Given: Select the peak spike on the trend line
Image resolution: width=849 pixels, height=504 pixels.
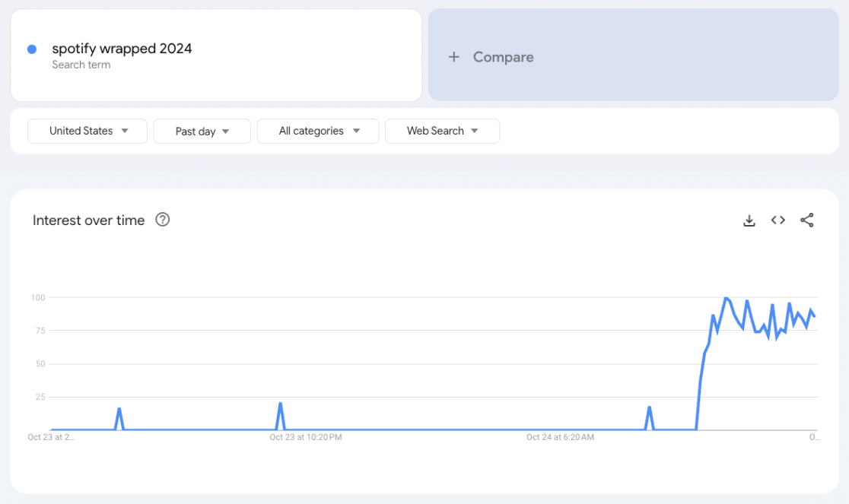Looking at the screenshot, I should [x=726, y=298].
